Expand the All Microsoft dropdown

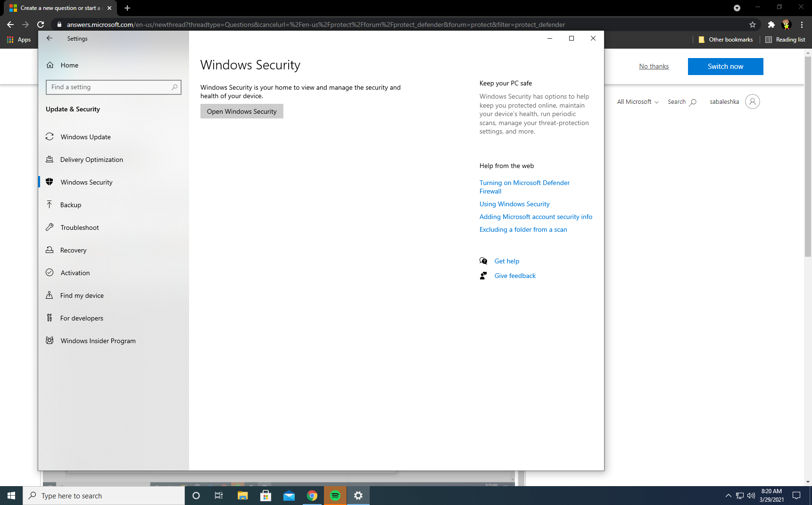point(638,101)
